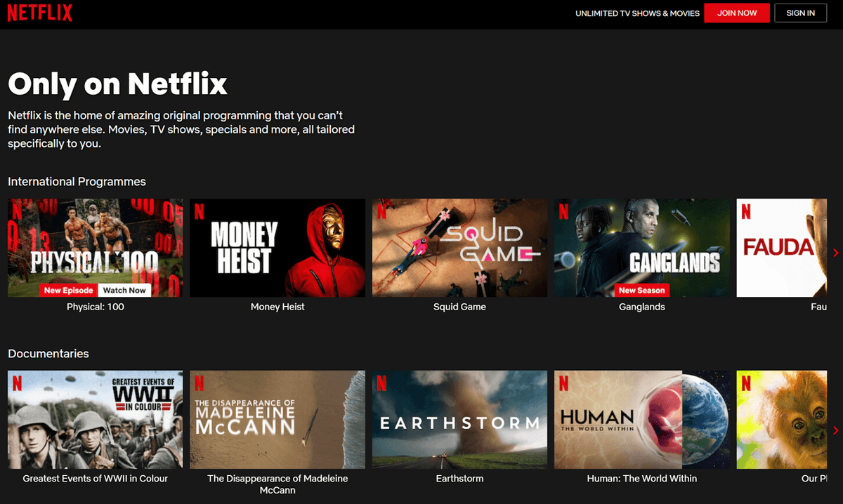Open the Fauda poster tile

781,247
